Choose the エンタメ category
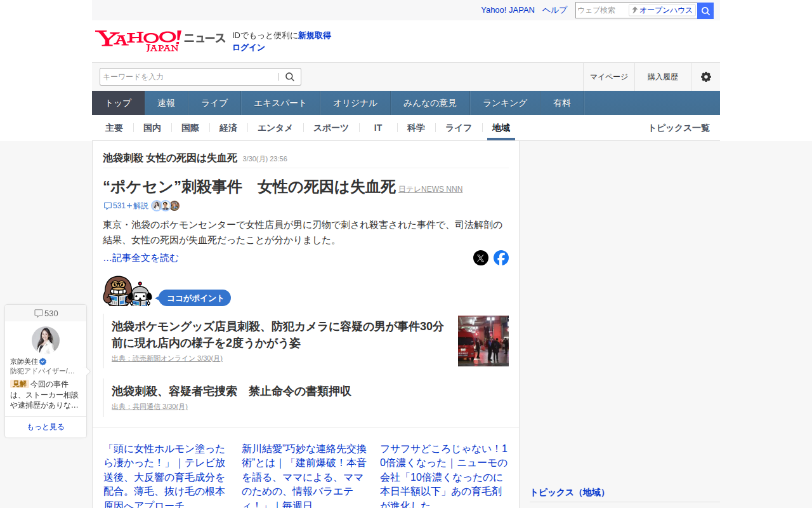Image resolution: width=812 pixels, height=508 pixels. click(x=275, y=128)
